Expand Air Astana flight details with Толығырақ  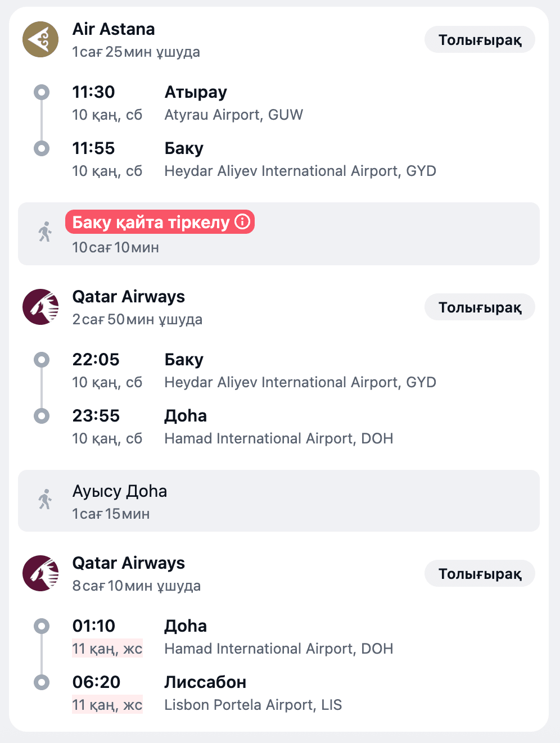pyautogui.click(x=480, y=40)
